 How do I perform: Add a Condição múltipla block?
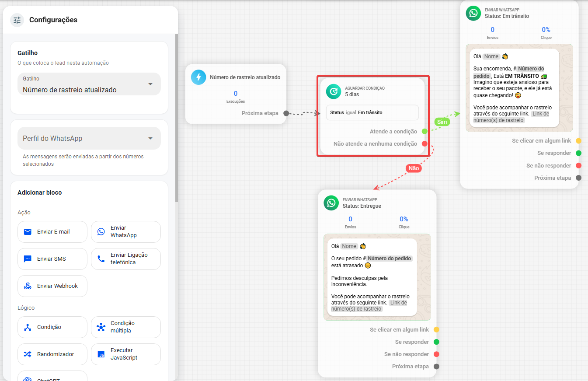pos(126,327)
